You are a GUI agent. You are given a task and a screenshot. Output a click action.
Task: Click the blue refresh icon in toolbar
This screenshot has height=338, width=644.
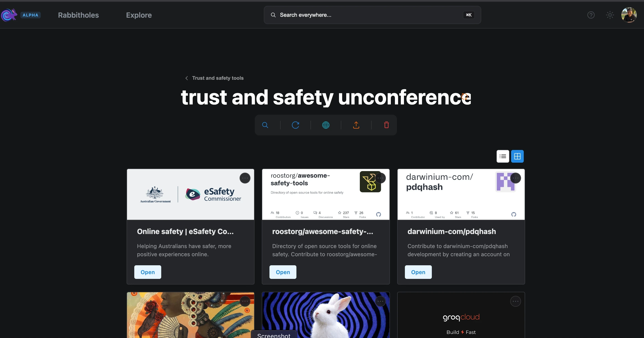click(296, 125)
